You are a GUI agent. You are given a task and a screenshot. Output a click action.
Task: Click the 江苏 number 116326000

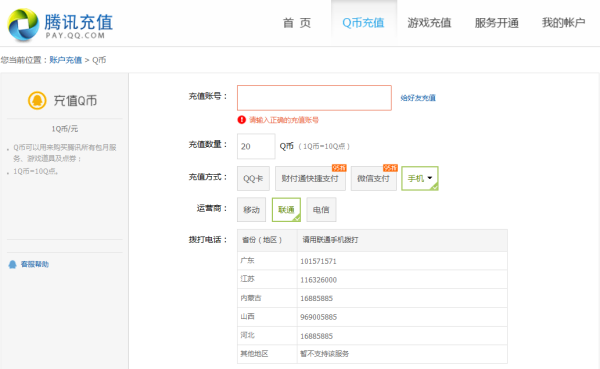click(318, 280)
